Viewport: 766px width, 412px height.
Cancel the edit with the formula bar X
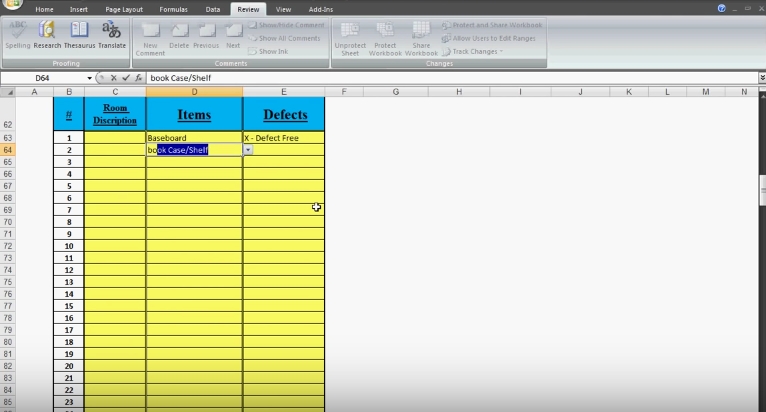coord(113,78)
